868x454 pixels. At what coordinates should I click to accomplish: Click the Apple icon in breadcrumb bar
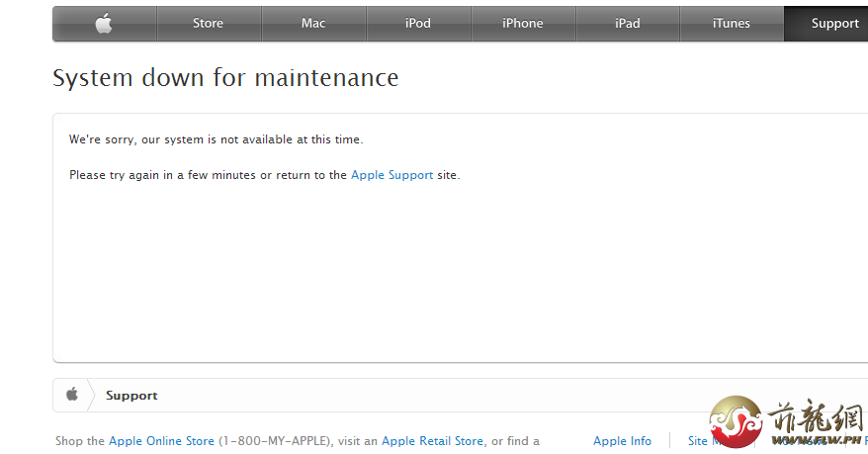72,395
